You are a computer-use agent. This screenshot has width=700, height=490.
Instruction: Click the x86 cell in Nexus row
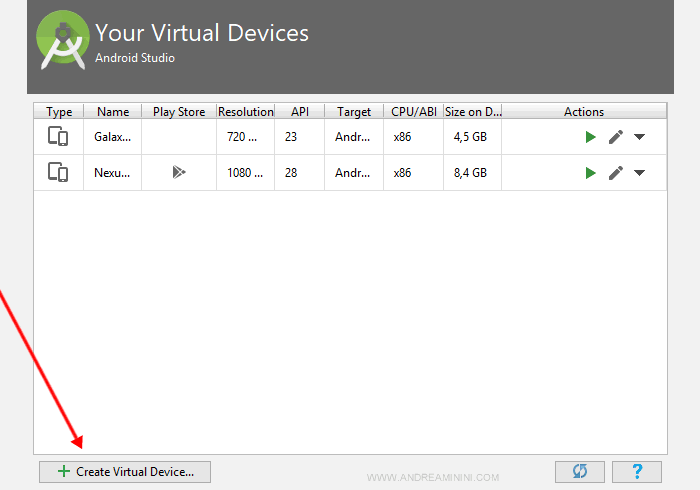(414, 173)
